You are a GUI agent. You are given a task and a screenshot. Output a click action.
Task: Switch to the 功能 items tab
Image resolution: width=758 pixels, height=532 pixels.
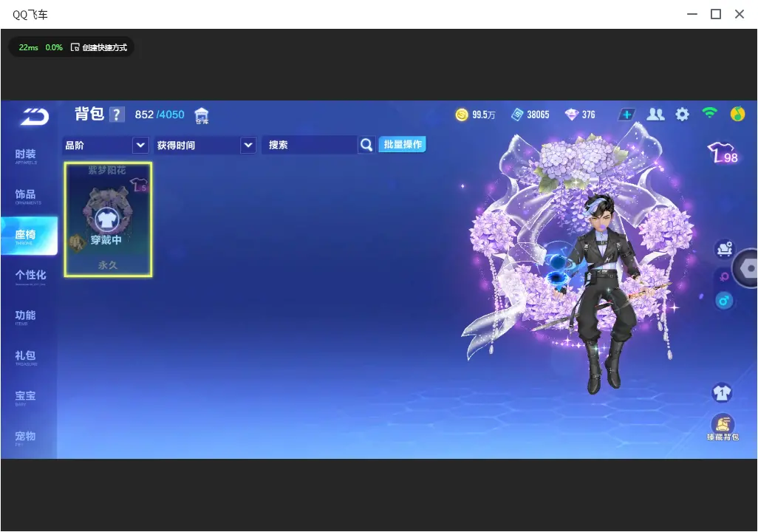click(26, 317)
